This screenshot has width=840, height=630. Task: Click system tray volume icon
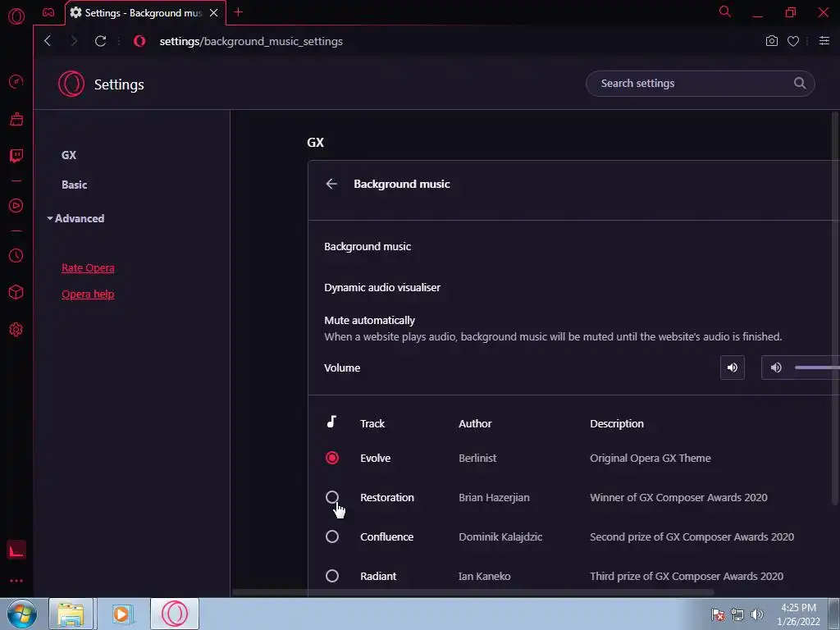[x=757, y=614]
